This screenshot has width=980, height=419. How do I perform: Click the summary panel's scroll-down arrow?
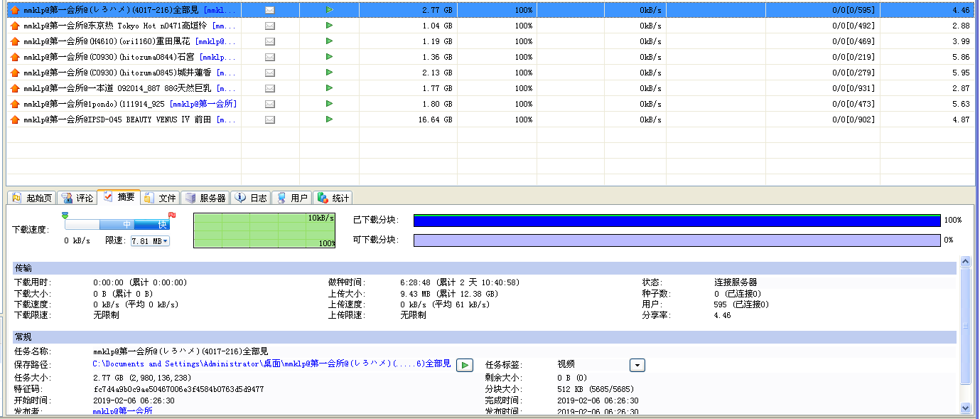(x=965, y=408)
